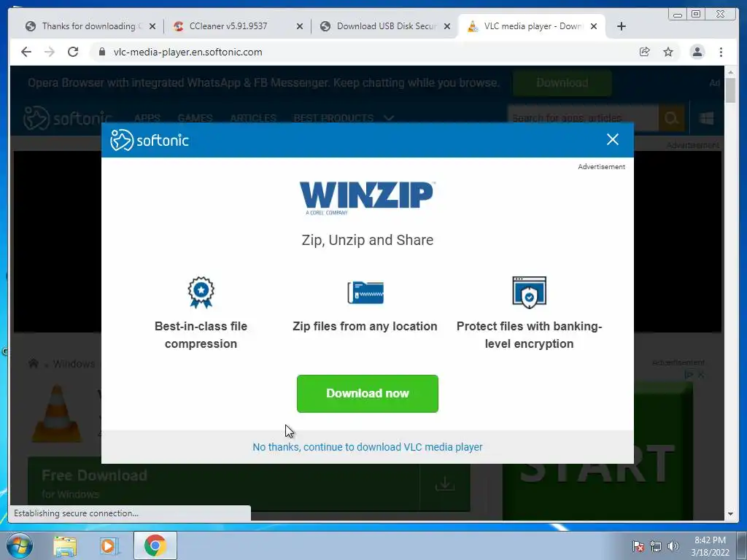Open Windows Explorer from taskbar
The image size is (747, 560).
pos(65,545)
